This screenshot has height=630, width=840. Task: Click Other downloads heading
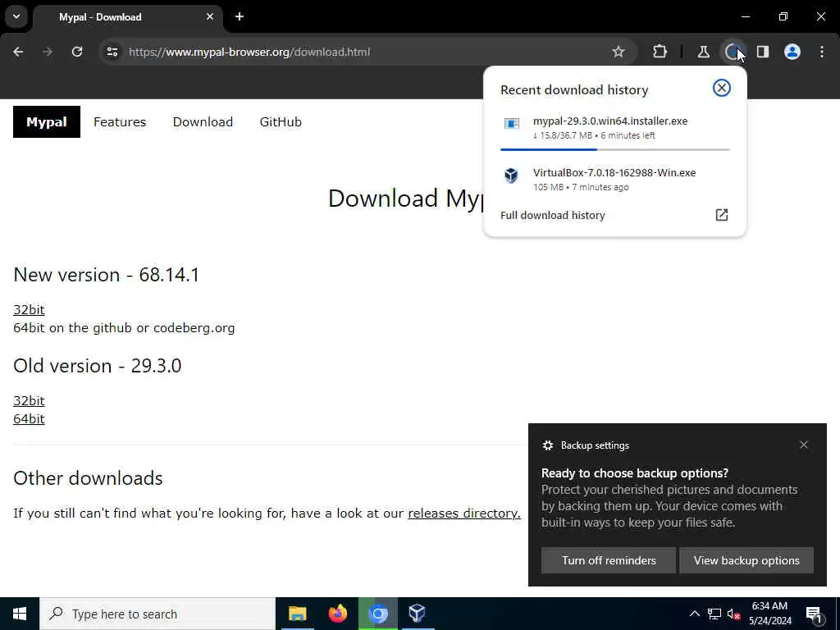[88, 478]
